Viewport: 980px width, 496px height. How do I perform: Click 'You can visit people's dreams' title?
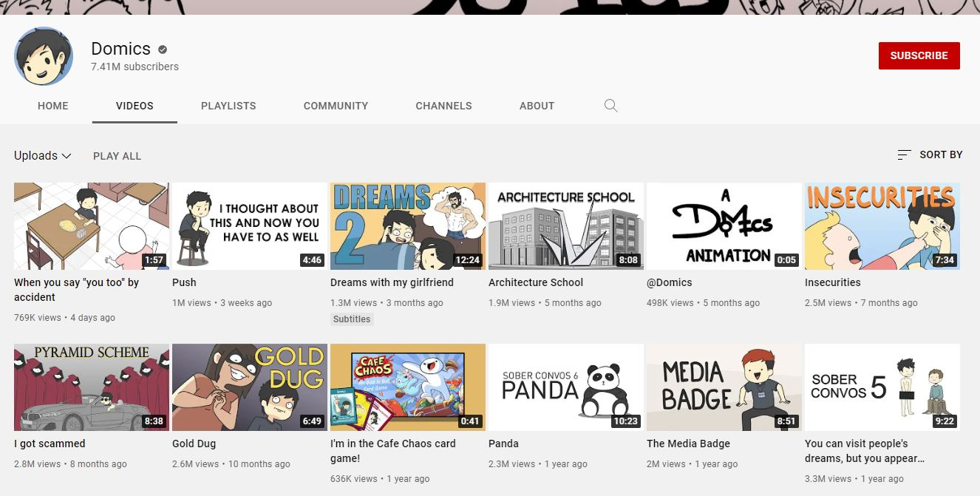click(x=865, y=451)
